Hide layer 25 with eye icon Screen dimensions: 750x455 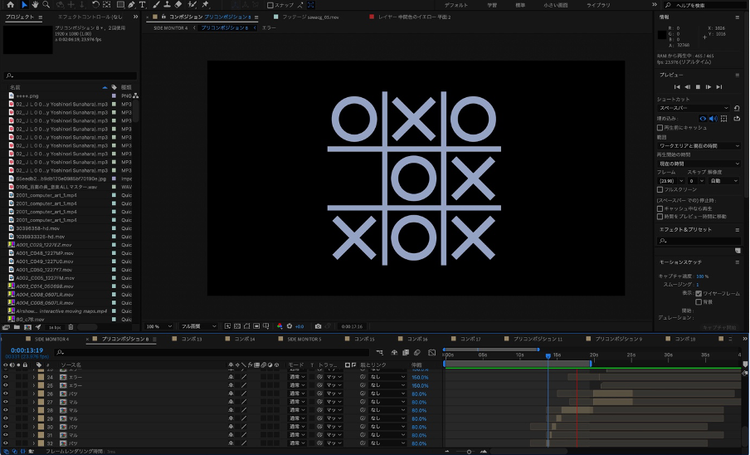pyautogui.click(x=5, y=385)
